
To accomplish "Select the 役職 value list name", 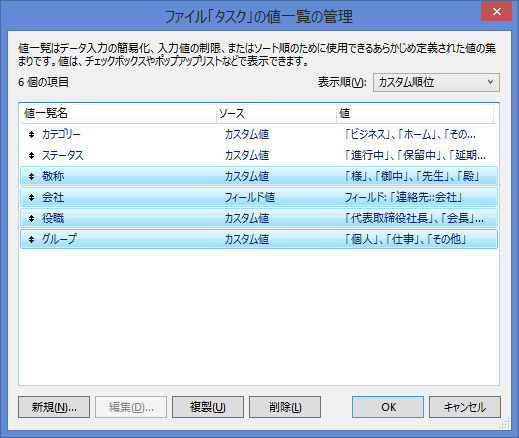I will (53, 218).
